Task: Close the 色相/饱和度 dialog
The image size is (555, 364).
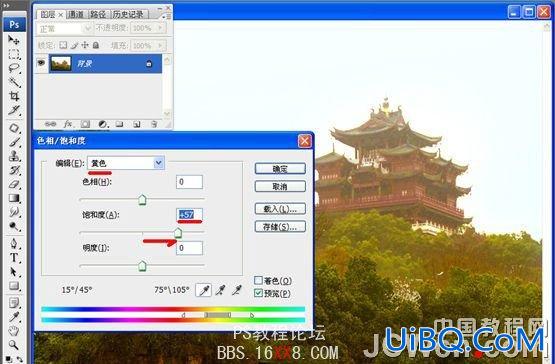Action: pyautogui.click(x=305, y=141)
